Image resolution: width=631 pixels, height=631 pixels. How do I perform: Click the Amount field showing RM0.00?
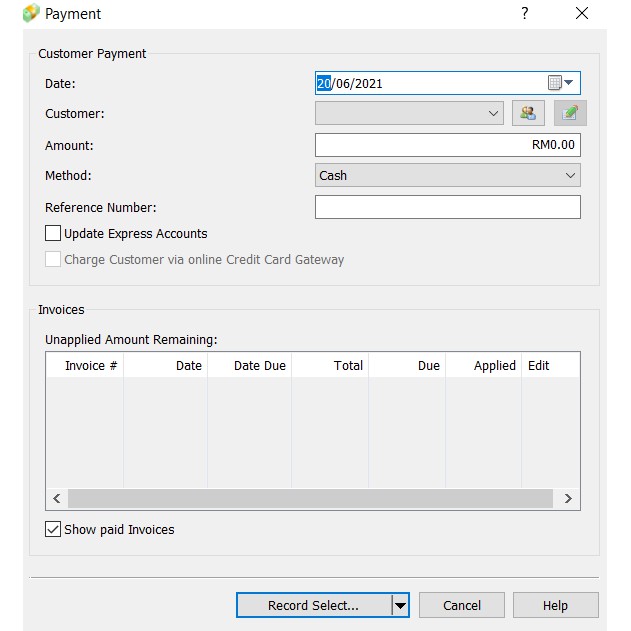click(x=447, y=145)
